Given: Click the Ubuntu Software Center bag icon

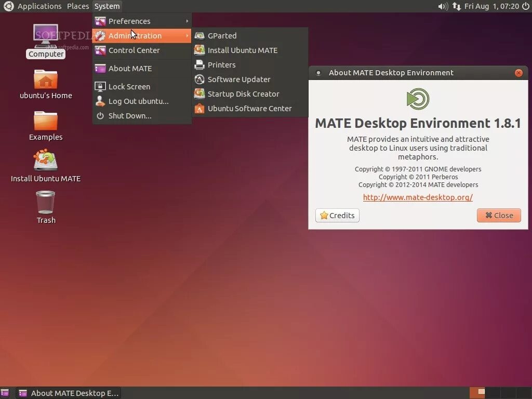Looking at the screenshot, I should point(199,109).
